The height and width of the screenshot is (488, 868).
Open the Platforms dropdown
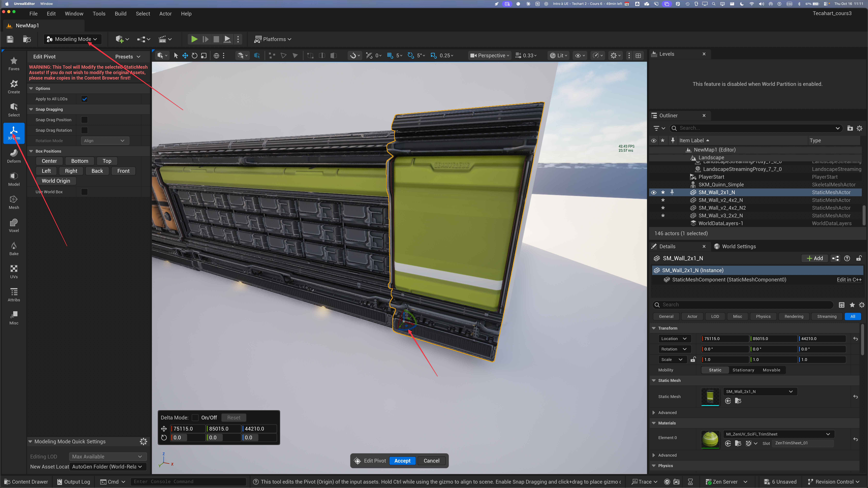coord(273,39)
